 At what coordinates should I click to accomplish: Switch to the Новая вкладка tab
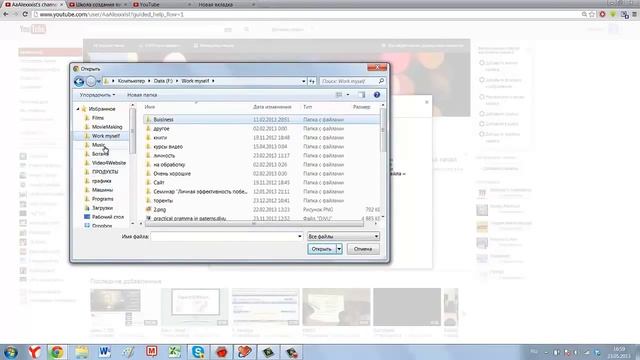(x=223, y=4)
